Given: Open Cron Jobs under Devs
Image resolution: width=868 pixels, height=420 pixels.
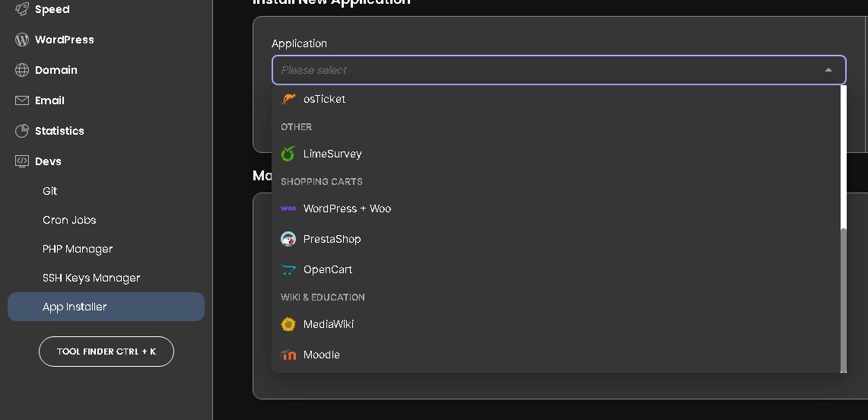Looking at the screenshot, I should click(x=69, y=220).
